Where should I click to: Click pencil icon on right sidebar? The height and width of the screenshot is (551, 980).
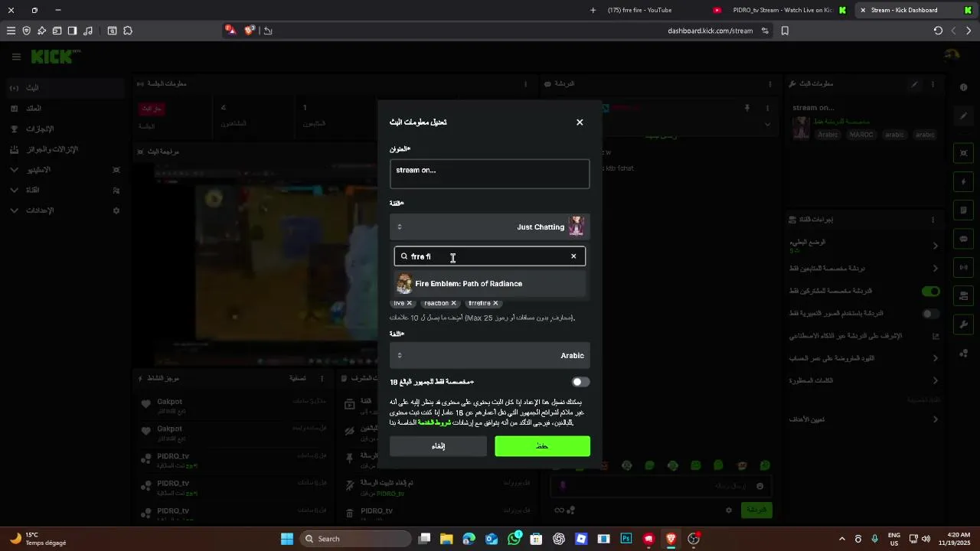click(964, 116)
